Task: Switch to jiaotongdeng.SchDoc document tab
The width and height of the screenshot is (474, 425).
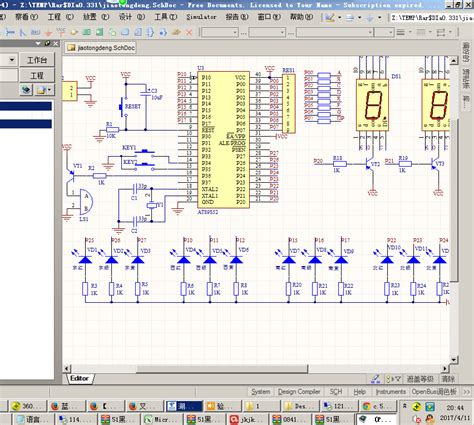Action: (x=101, y=48)
